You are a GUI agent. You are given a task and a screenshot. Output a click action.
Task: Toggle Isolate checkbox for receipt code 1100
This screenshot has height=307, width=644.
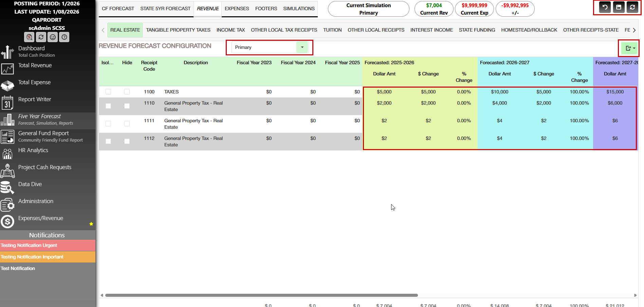(108, 92)
